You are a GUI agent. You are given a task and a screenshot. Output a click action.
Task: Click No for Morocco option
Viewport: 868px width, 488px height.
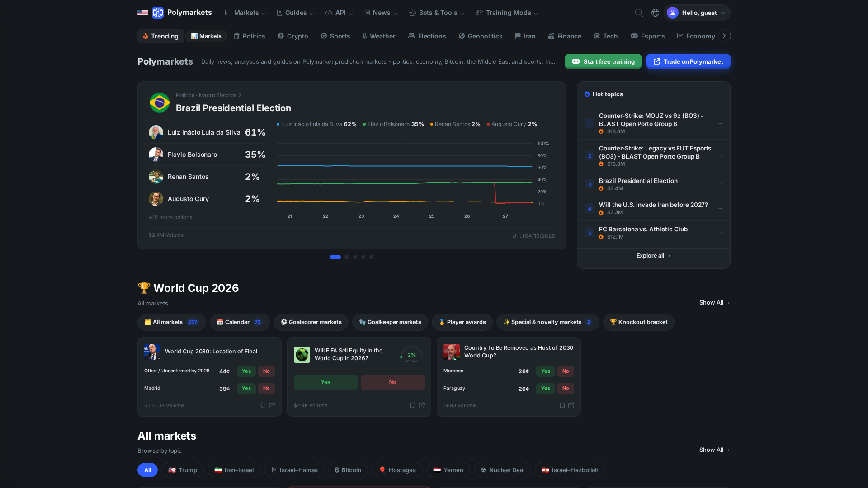coord(566,371)
